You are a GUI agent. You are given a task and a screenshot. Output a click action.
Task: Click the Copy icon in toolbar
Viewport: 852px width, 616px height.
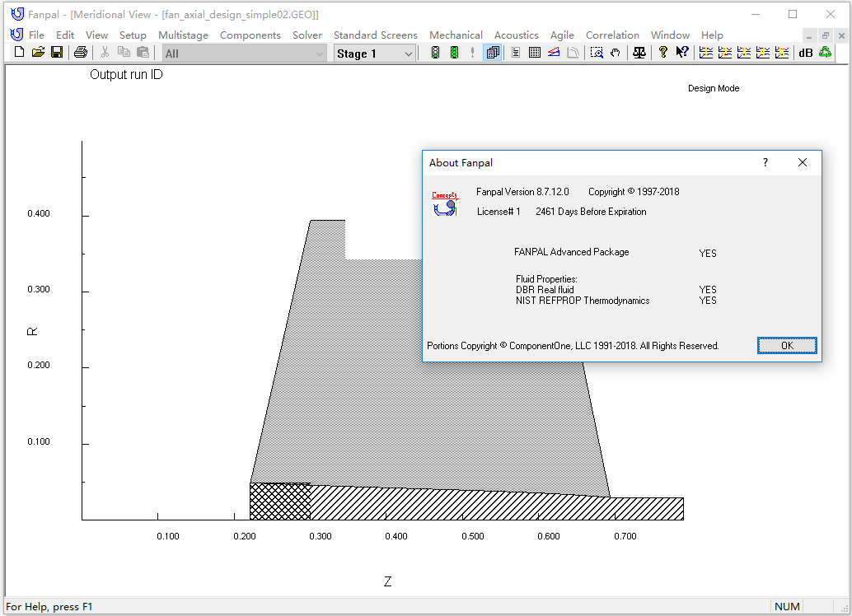(x=124, y=53)
